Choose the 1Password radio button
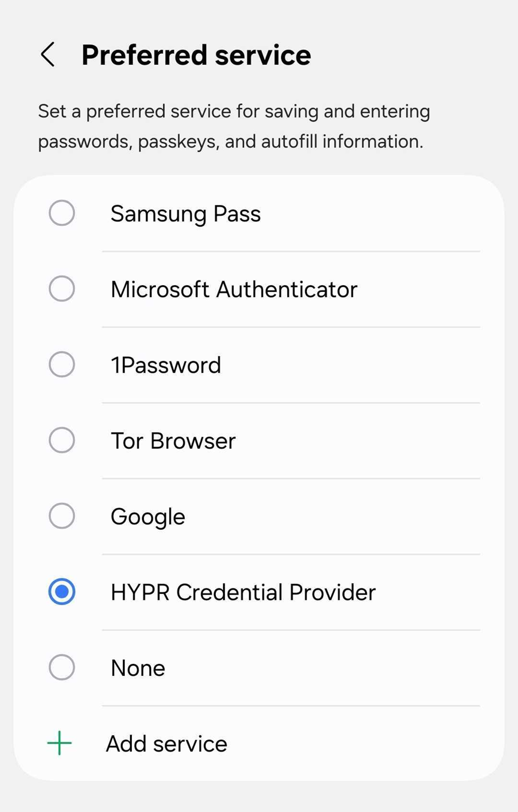The image size is (518, 812). 62,364
